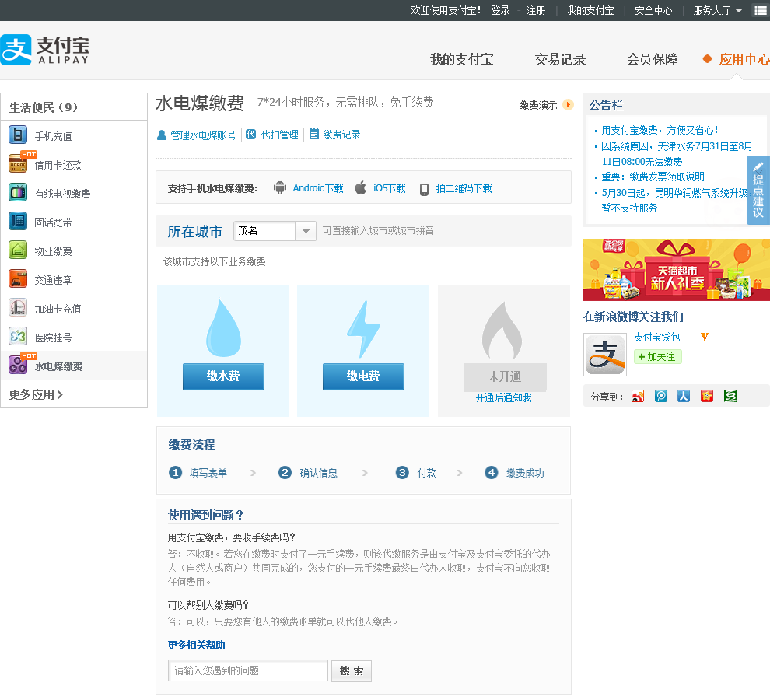Click iOS下载 link
770x700 pixels.
[x=390, y=188]
